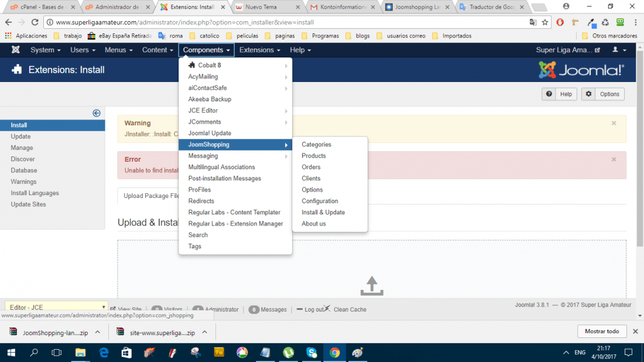The height and width of the screenshot is (362, 644).
Task: Select JCE Editor menu entry
Action: [x=235, y=111]
